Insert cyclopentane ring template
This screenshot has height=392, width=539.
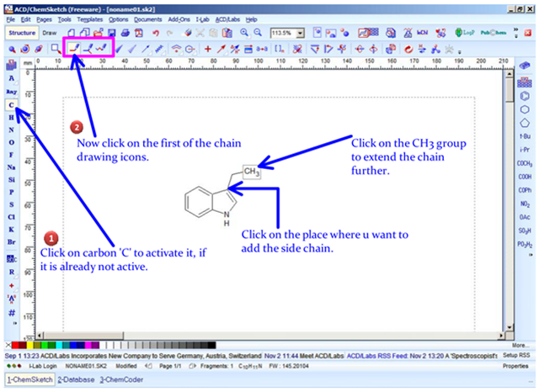coord(525,123)
